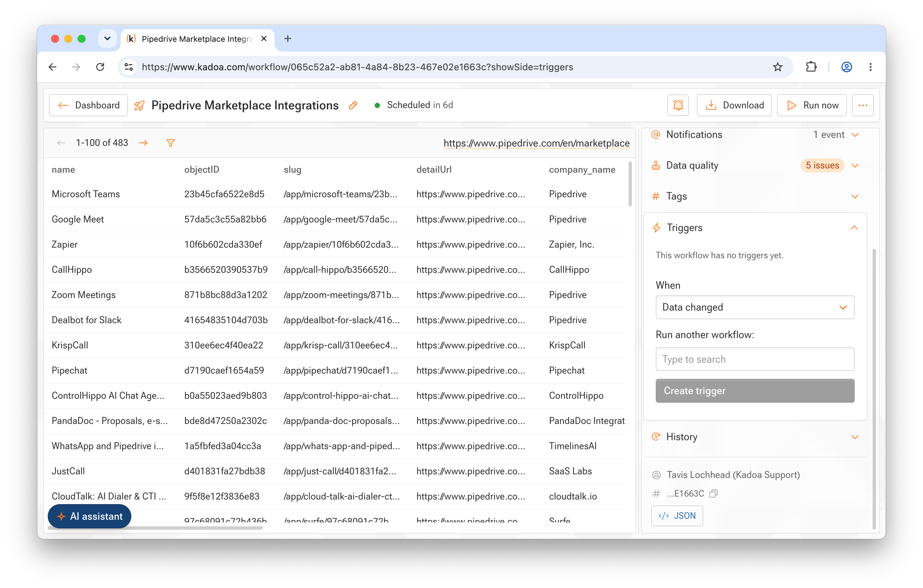Screen dimensions: 923x588
Task: Click the Zoom Meetings detailUrl cell
Action: 471,295
